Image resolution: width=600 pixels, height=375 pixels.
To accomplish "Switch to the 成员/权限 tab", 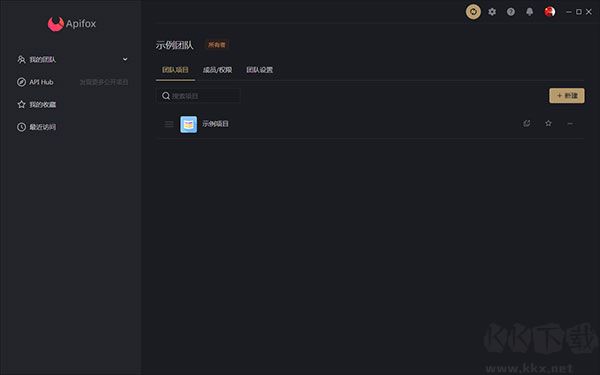I will coord(217,70).
